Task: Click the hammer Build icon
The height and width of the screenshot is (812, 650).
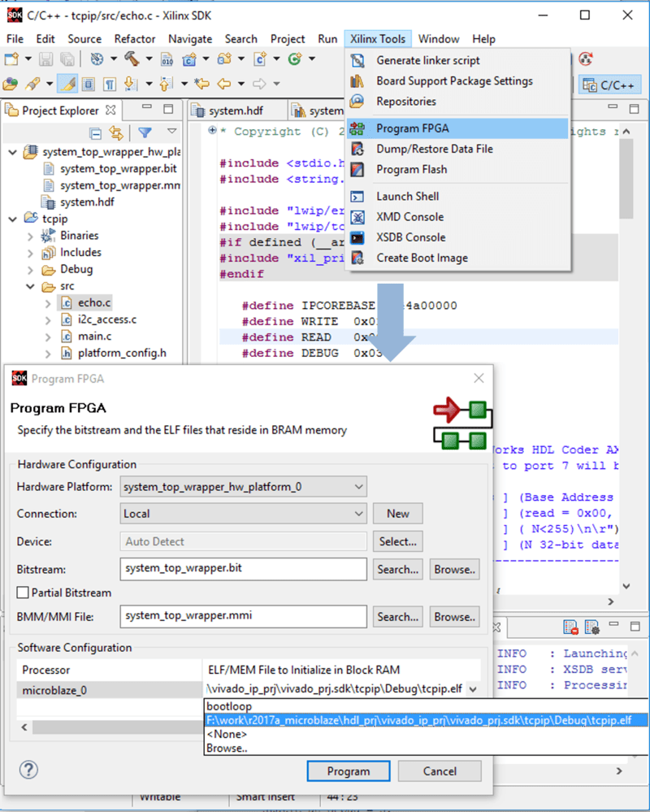Action: (132, 59)
